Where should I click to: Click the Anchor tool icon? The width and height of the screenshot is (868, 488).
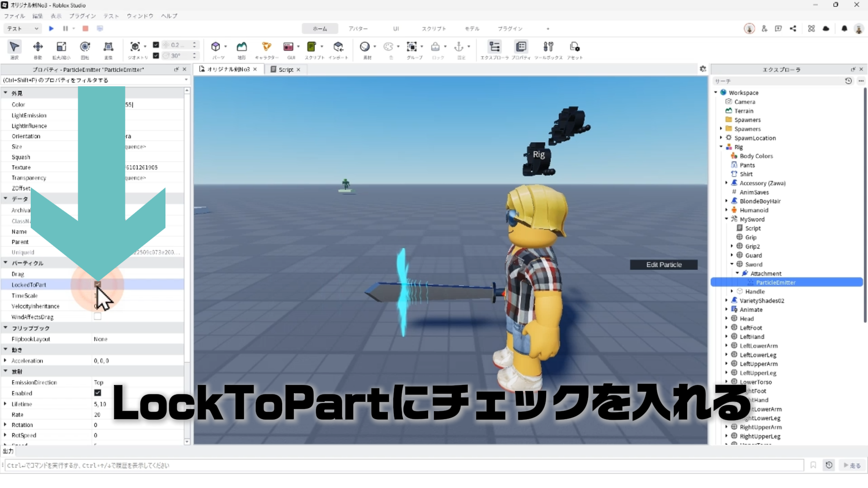[459, 47]
